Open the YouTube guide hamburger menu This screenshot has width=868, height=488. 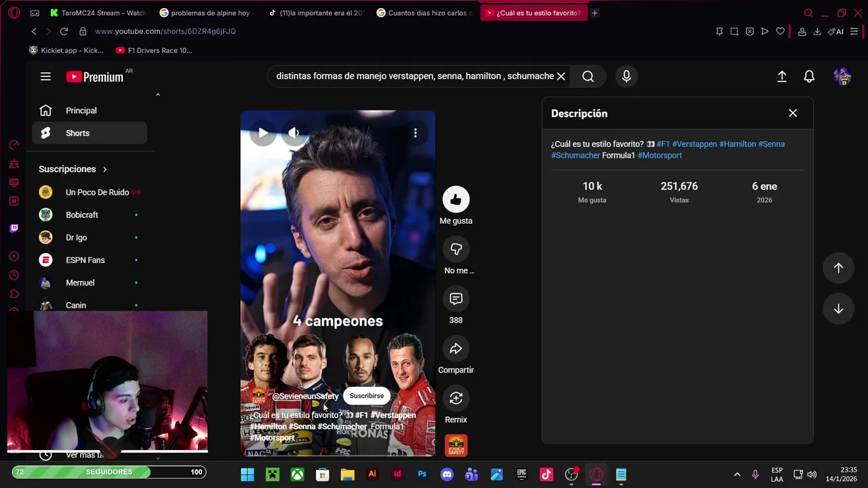pos(45,77)
